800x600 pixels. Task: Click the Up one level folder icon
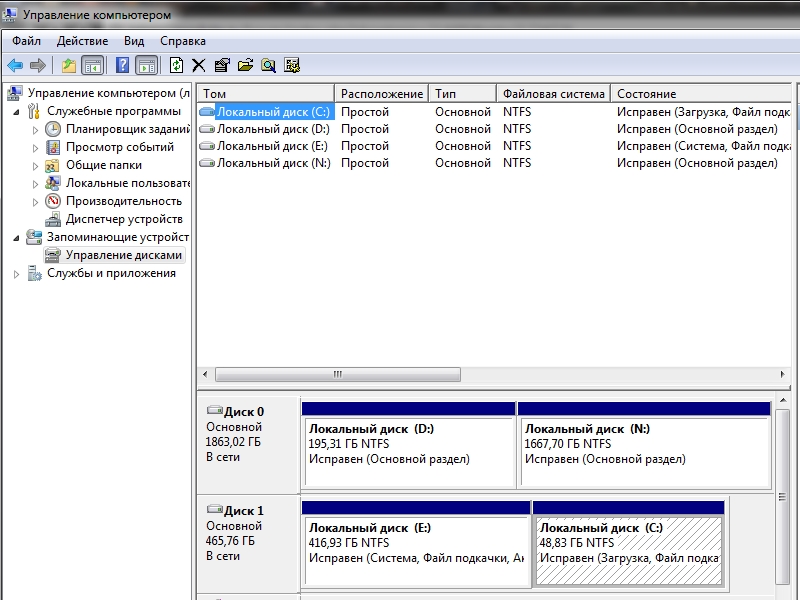point(68,65)
